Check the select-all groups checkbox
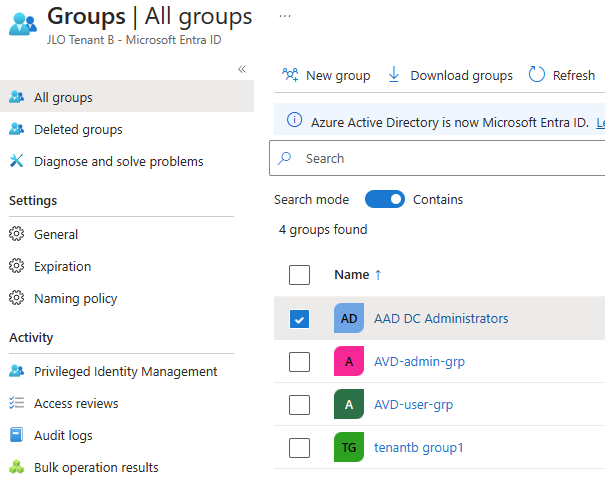The image size is (605, 483). click(x=299, y=275)
